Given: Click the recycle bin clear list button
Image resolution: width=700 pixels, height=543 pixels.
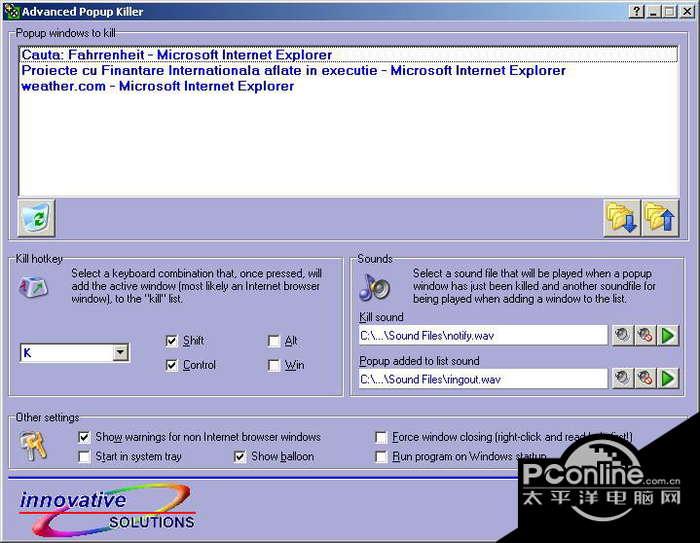Looking at the screenshot, I should point(36,218).
